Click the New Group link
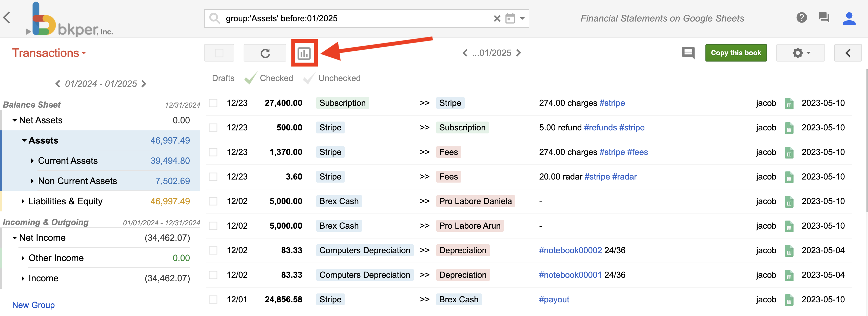The width and height of the screenshot is (868, 316). point(33,305)
